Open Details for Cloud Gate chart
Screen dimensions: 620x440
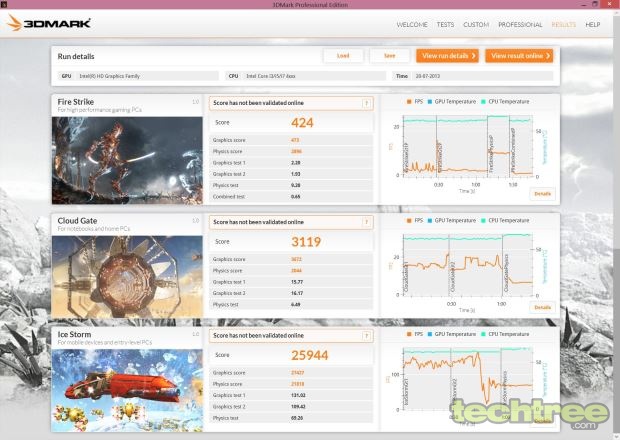(542, 307)
